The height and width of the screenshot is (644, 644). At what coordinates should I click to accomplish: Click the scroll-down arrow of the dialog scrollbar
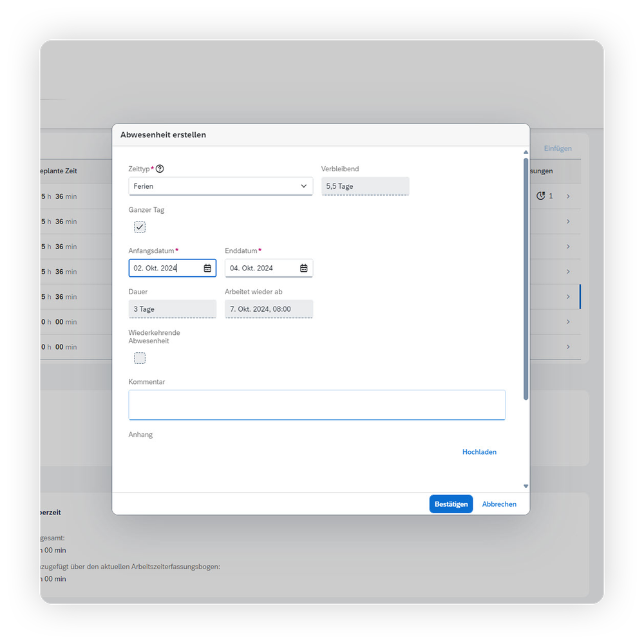coord(526,486)
